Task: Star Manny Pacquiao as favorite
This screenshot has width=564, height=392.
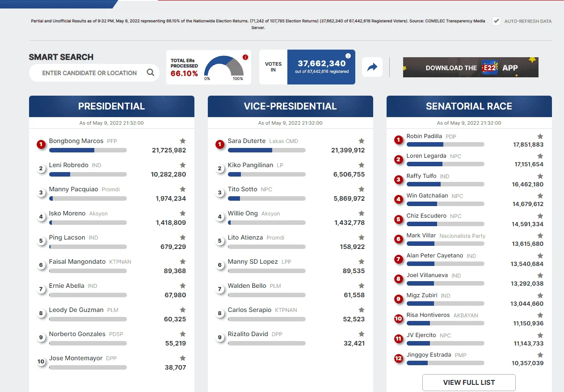Action: click(x=183, y=189)
